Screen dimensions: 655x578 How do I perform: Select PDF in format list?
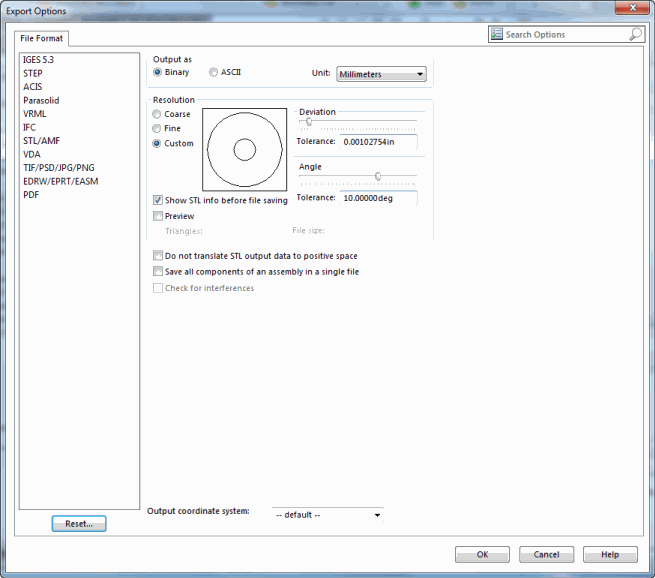point(31,195)
